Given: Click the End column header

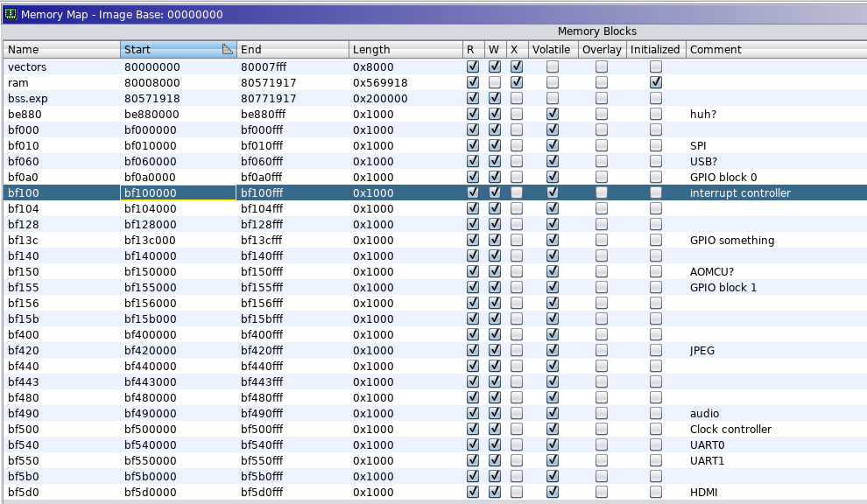Looking at the screenshot, I should click(293, 50).
